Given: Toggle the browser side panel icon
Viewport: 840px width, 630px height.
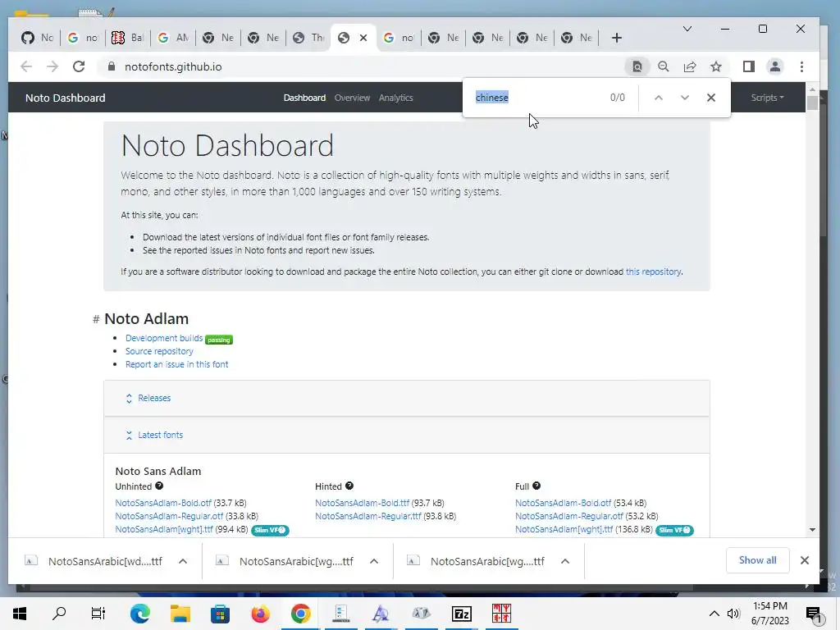Looking at the screenshot, I should point(748,66).
